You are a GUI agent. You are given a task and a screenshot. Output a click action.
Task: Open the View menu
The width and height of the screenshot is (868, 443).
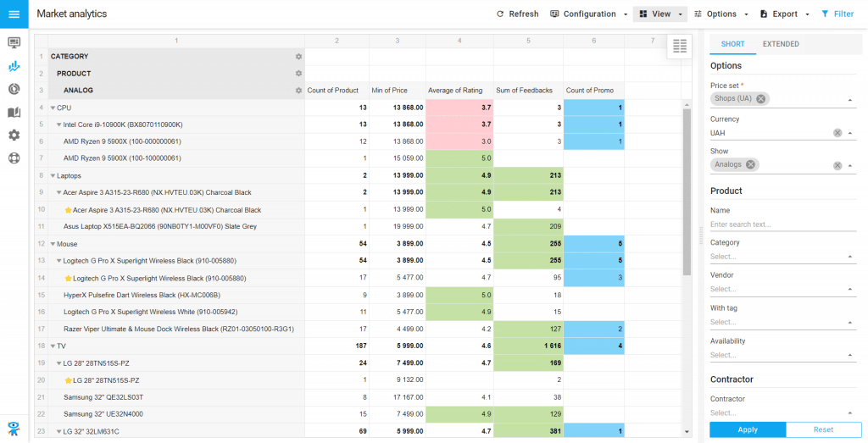[x=660, y=14]
